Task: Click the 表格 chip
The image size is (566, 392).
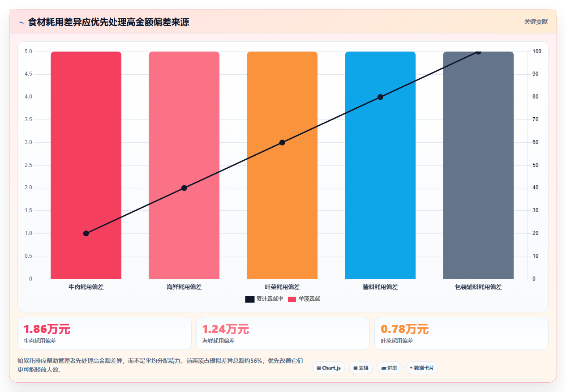Action: [361, 368]
